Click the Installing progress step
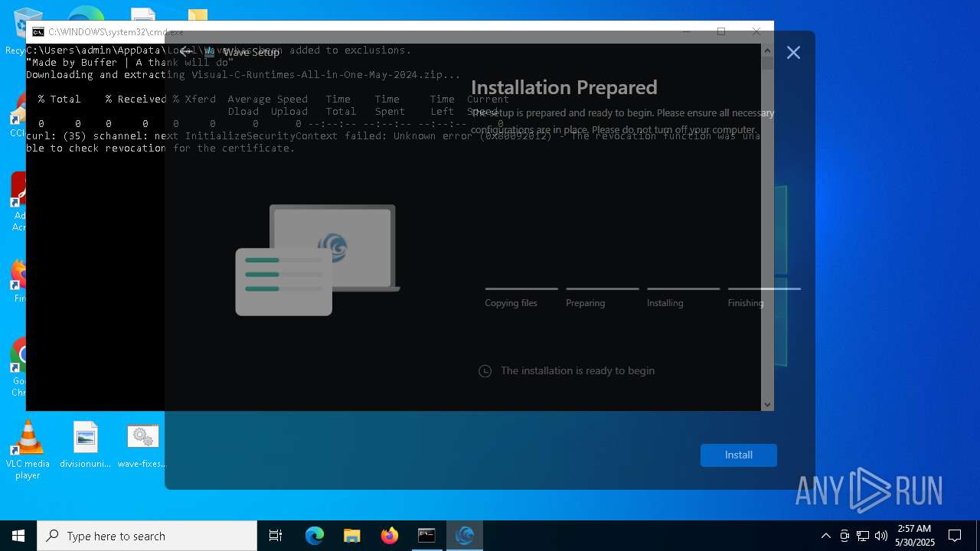 683,298
